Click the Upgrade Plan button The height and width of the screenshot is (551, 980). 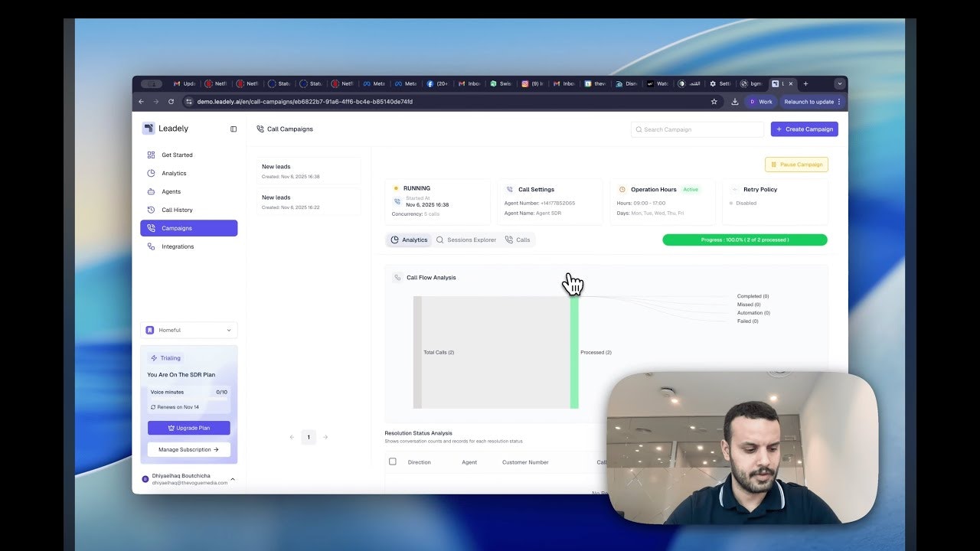coord(189,428)
